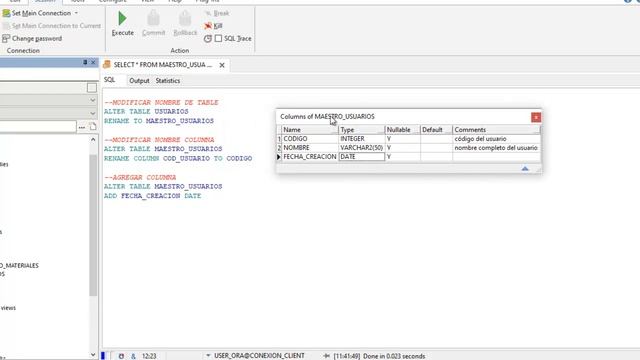Sort by the Nullable column header
Image resolution: width=640 pixels, height=360 pixels.
tap(402, 130)
